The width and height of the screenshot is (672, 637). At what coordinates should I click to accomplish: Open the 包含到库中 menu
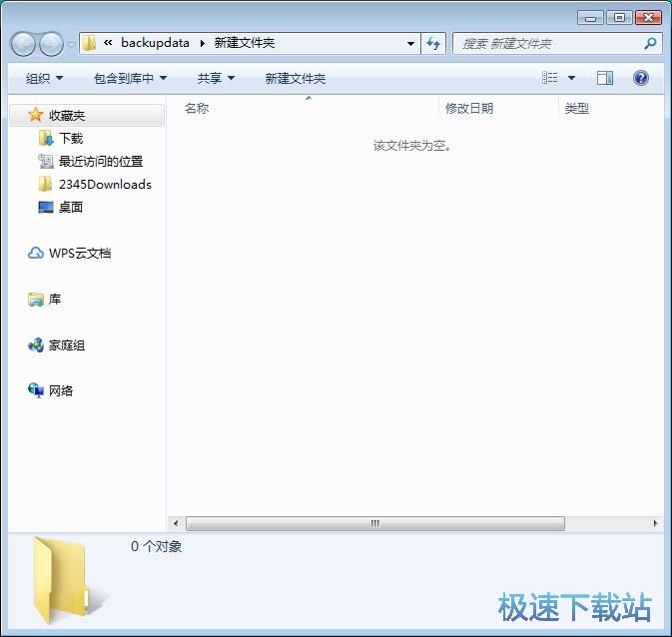[x=130, y=79]
